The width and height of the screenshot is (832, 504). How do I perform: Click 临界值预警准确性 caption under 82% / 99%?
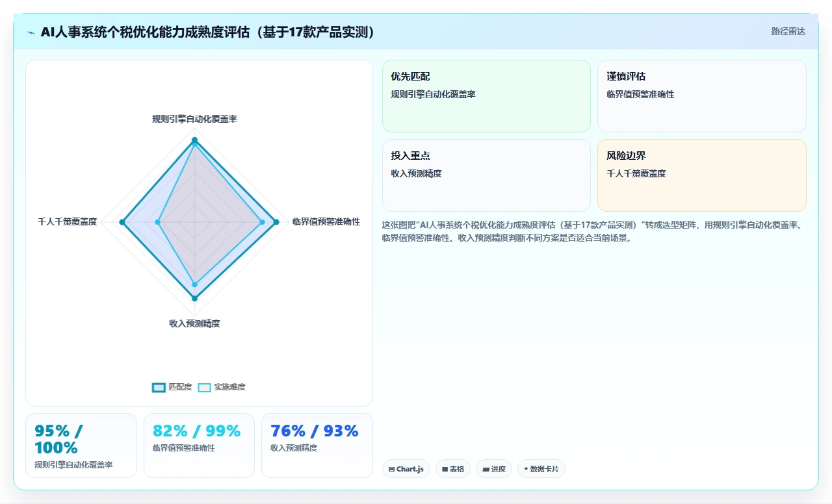(x=183, y=448)
